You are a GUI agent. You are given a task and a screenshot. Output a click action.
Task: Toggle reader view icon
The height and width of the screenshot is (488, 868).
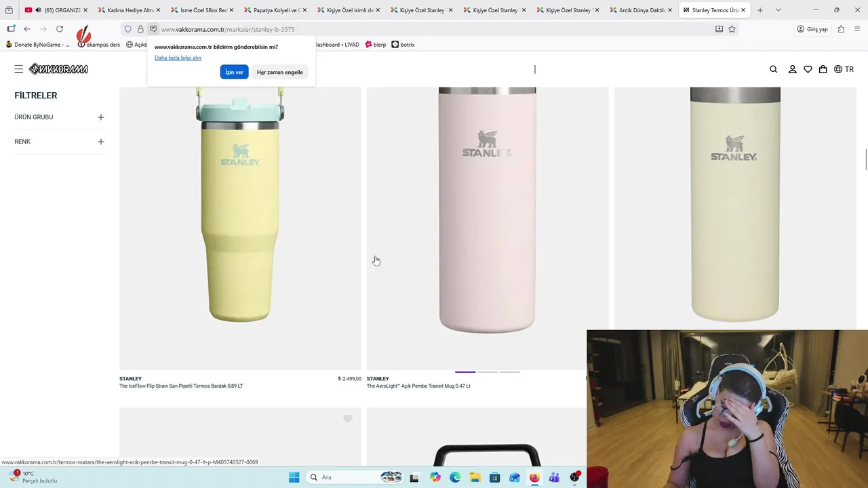click(x=719, y=29)
